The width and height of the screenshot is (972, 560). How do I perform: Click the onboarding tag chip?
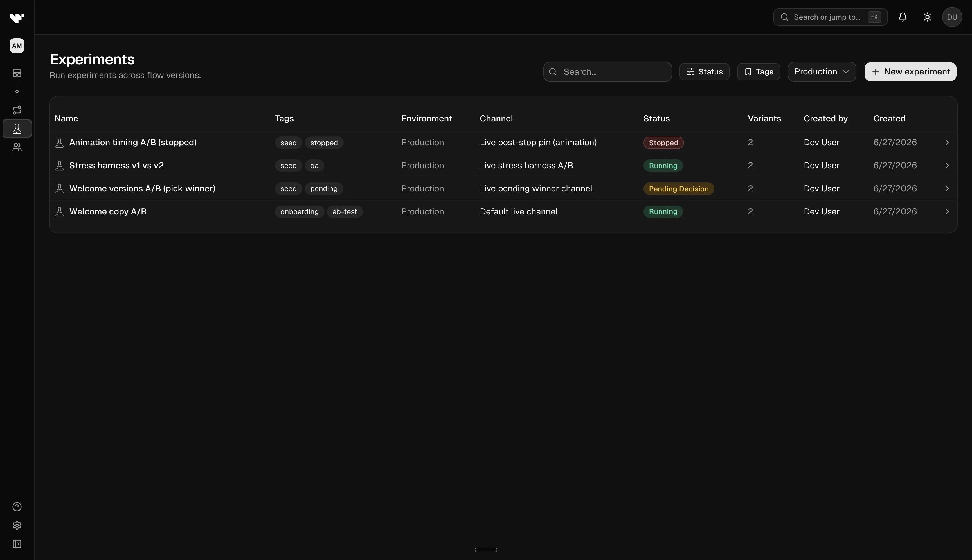pyautogui.click(x=299, y=211)
